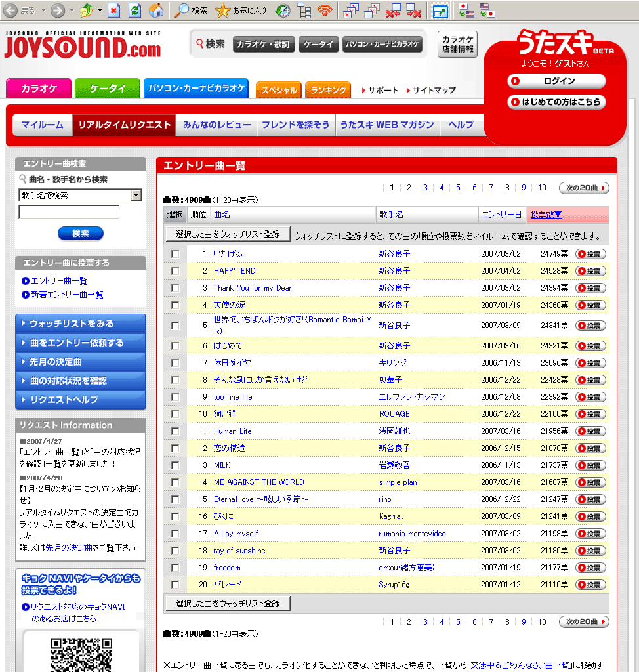Screen dimensions: 639x672
Task: Vote (投票) for too fine life
Action: [x=590, y=397]
